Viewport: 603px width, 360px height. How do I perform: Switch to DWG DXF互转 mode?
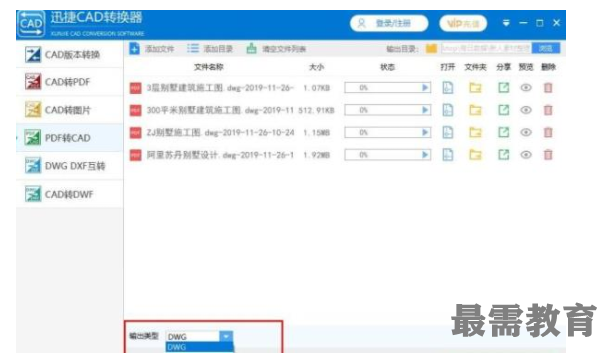pos(69,166)
